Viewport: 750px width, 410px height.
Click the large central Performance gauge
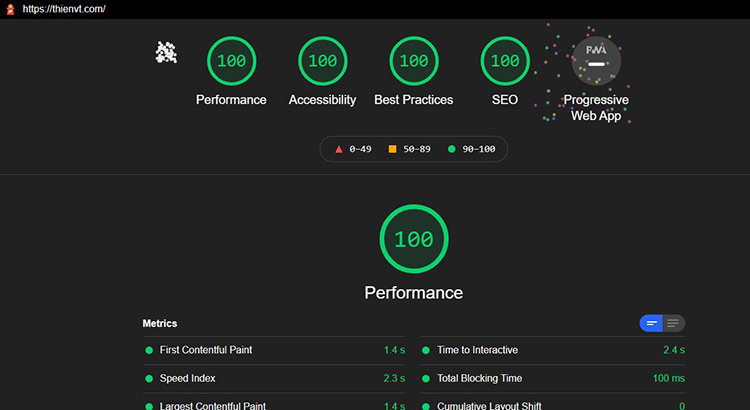[x=413, y=239]
